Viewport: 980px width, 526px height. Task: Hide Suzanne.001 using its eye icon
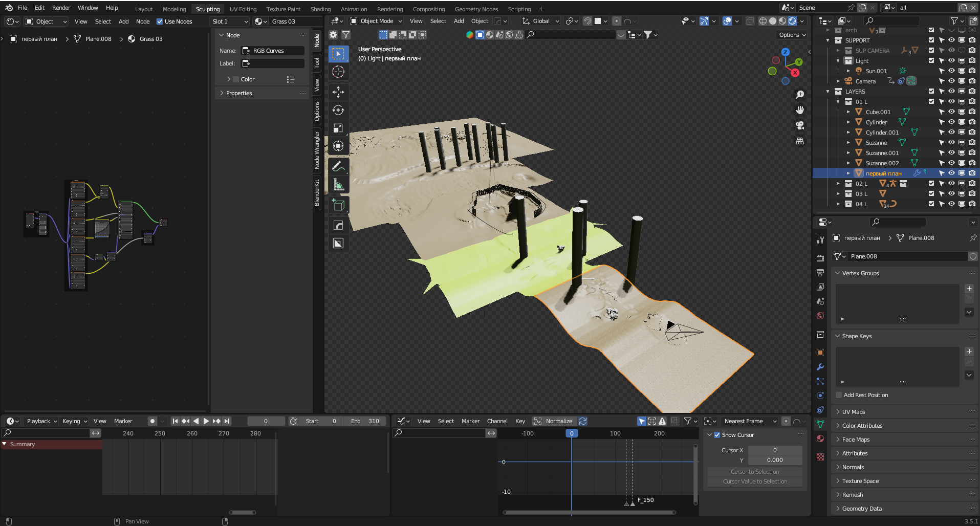click(951, 153)
